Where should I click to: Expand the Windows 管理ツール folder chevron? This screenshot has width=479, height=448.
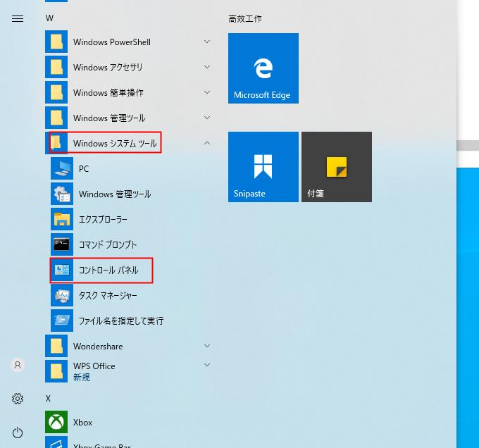point(207,118)
